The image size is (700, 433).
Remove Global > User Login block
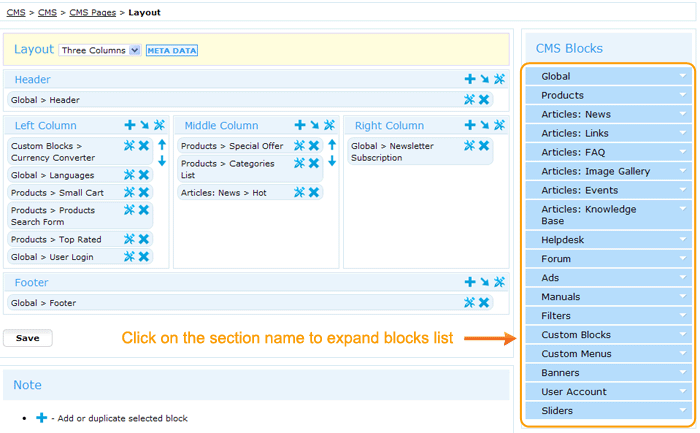[144, 257]
